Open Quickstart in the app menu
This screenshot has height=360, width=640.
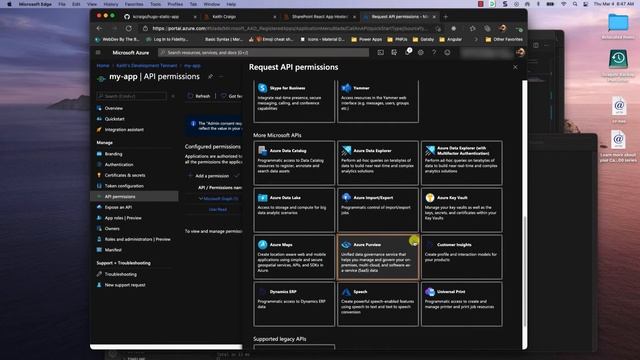pos(114,119)
